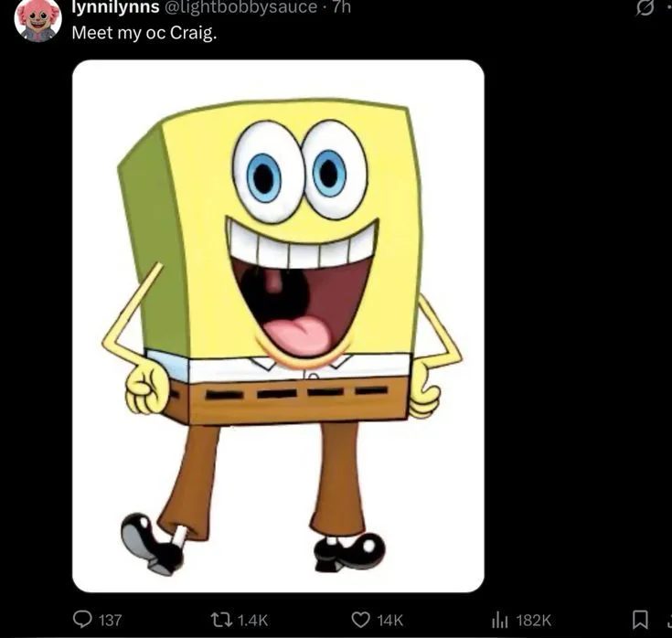Click the share icon at bottom edge
Viewport: 672px width, 638px height.
669,620
